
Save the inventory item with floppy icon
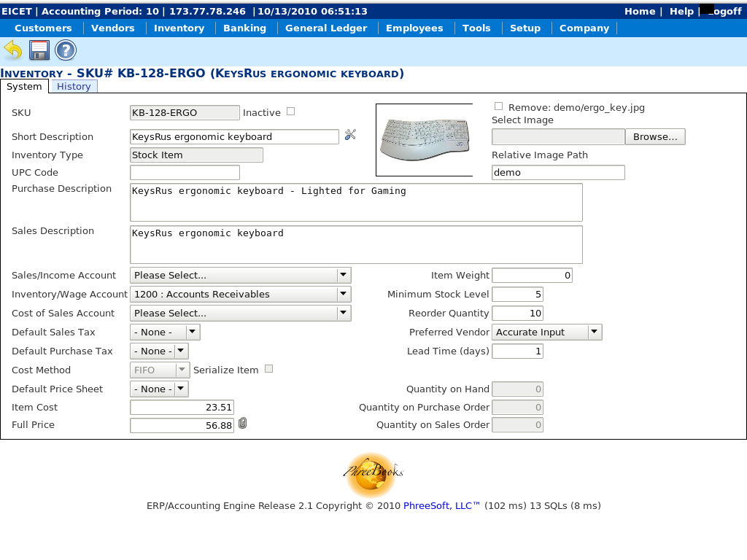click(x=39, y=50)
